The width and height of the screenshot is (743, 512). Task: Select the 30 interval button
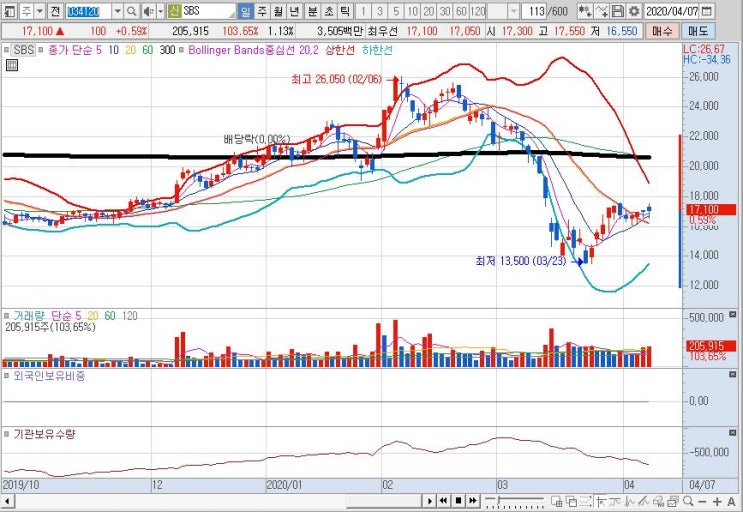(x=444, y=10)
